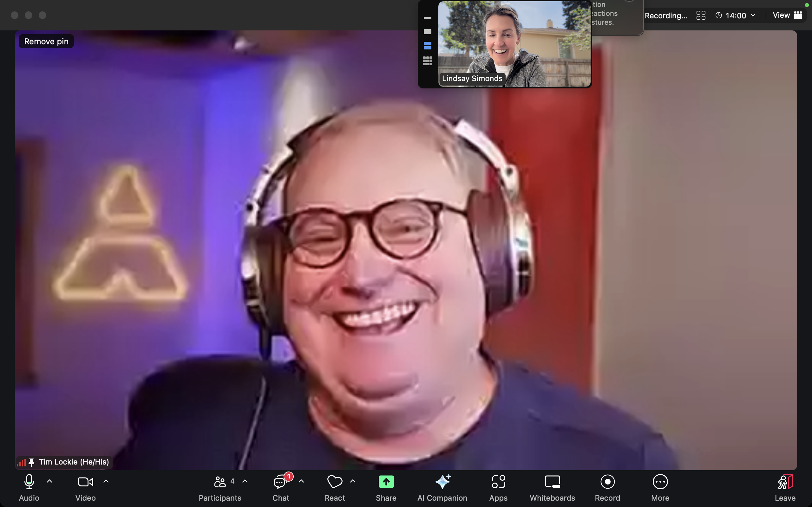Image resolution: width=812 pixels, height=507 pixels.
Task: Open the View menu
Action: [787, 15]
